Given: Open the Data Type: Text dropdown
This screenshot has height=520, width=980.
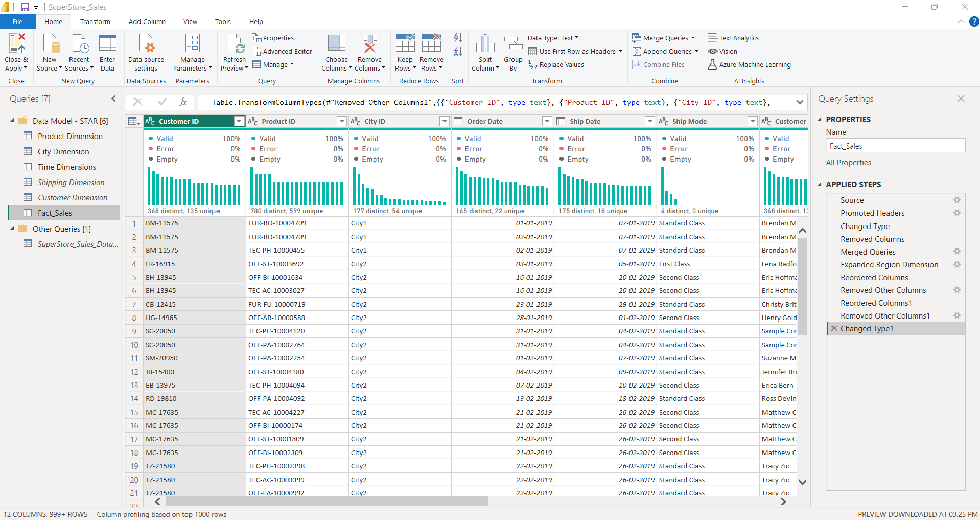Looking at the screenshot, I should pos(553,38).
